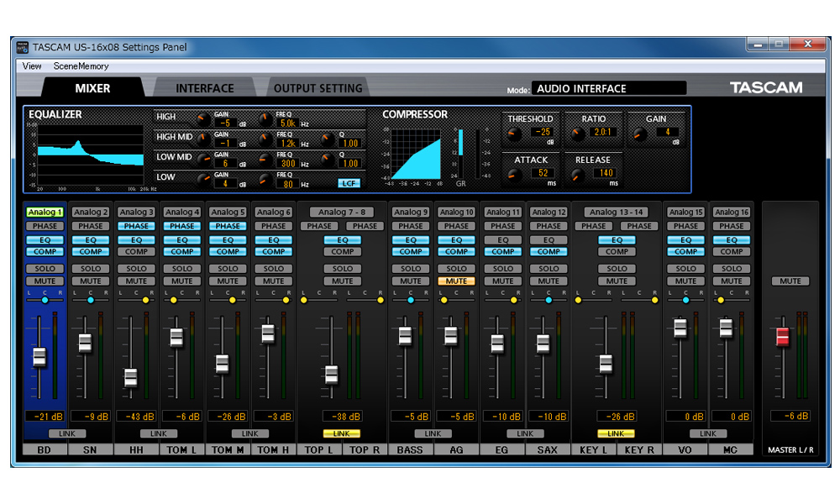Image resolution: width=840 pixels, height=504 pixels.
Task: Click the Analog 13-14 KEY fader
Action: click(x=606, y=364)
